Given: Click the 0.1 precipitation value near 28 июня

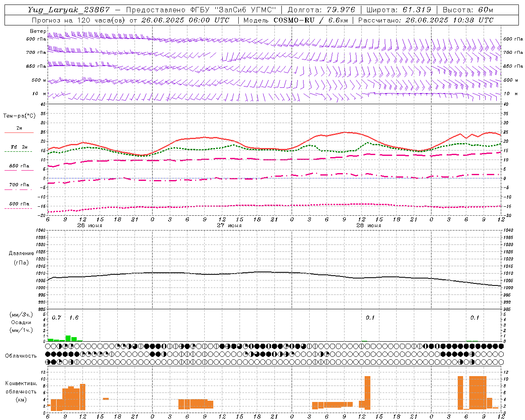Looking at the screenshot, I should coord(370,318).
